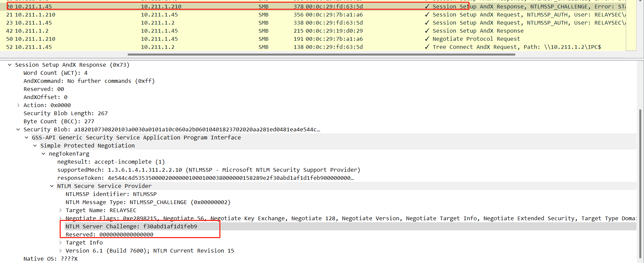
Task: Collapse the Simple Protected Negotiation node
Action: [x=35, y=146]
